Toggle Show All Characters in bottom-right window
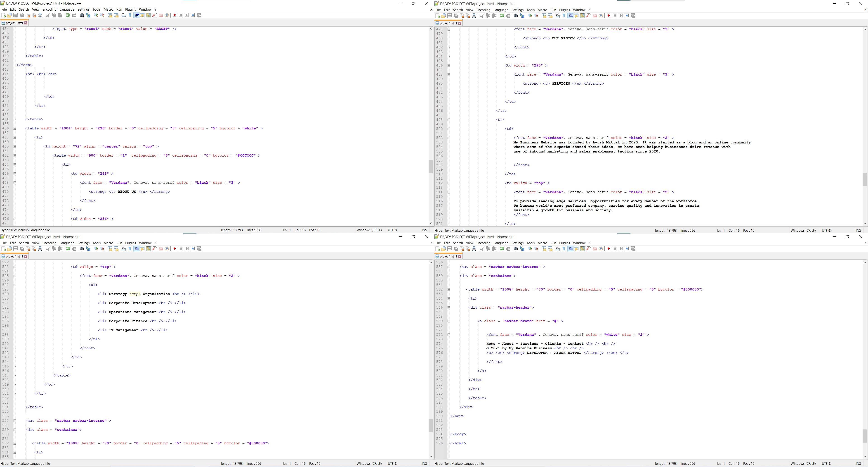868x467 pixels. (564, 249)
